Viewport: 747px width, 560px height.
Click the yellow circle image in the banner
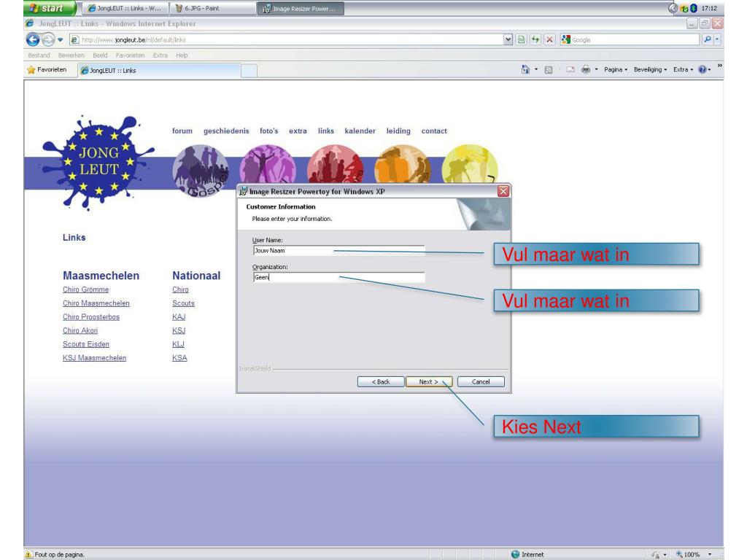pyautogui.click(x=469, y=164)
